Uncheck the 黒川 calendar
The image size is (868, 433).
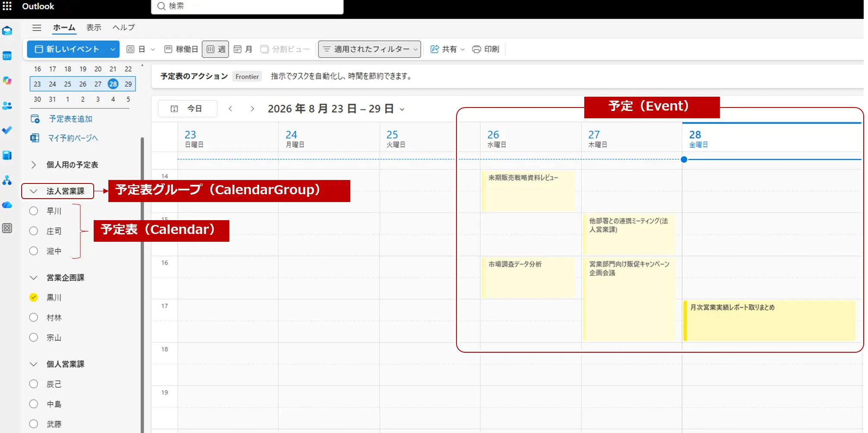pos(34,297)
